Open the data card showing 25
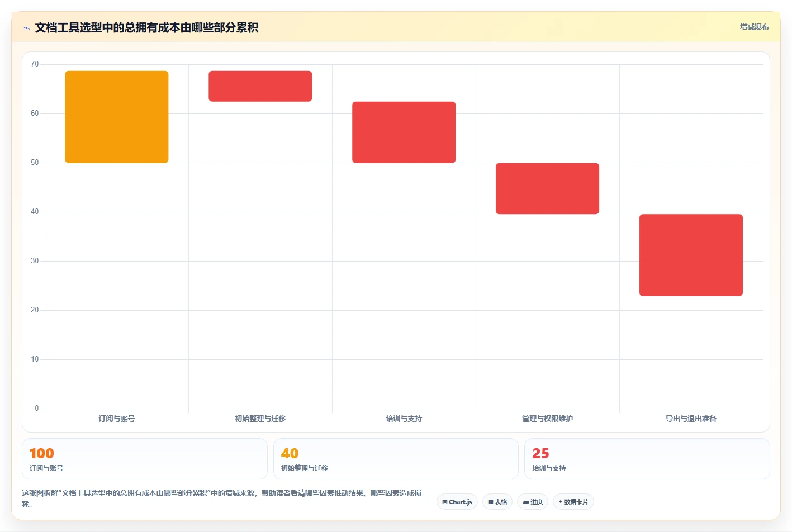Image resolution: width=792 pixels, height=532 pixels. pos(647,459)
